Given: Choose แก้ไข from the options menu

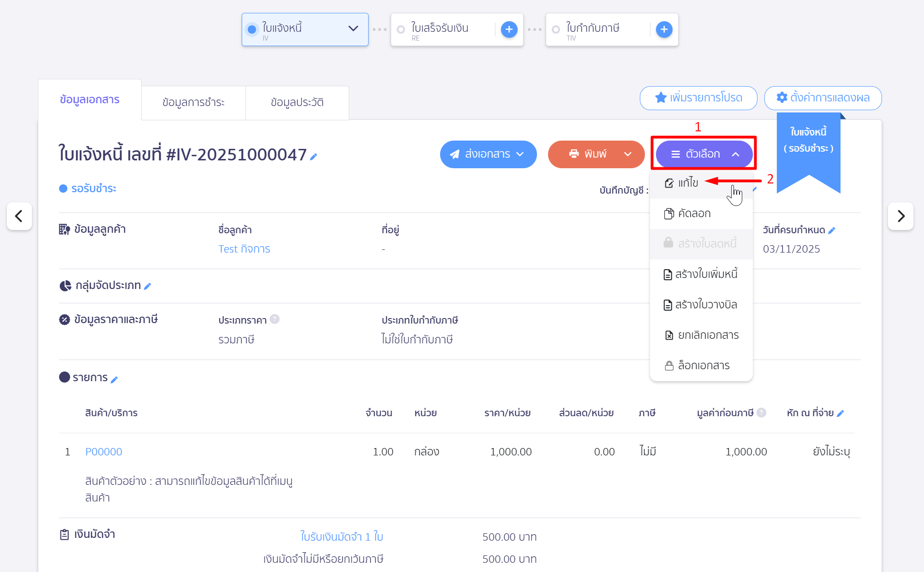Looking at the screenshot, I should [x=688, y=183].
